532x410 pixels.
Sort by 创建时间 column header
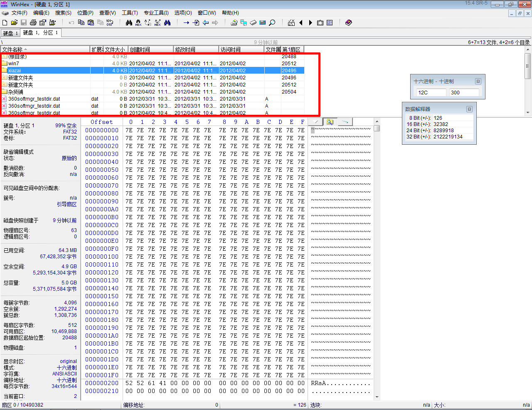point(151,49)
